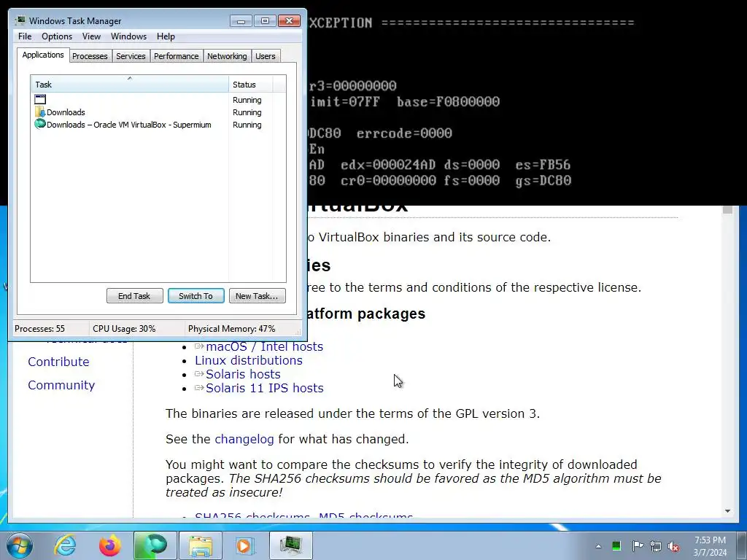Open the Help menu
Screen dimensions: 747x560
coord(166,36)
